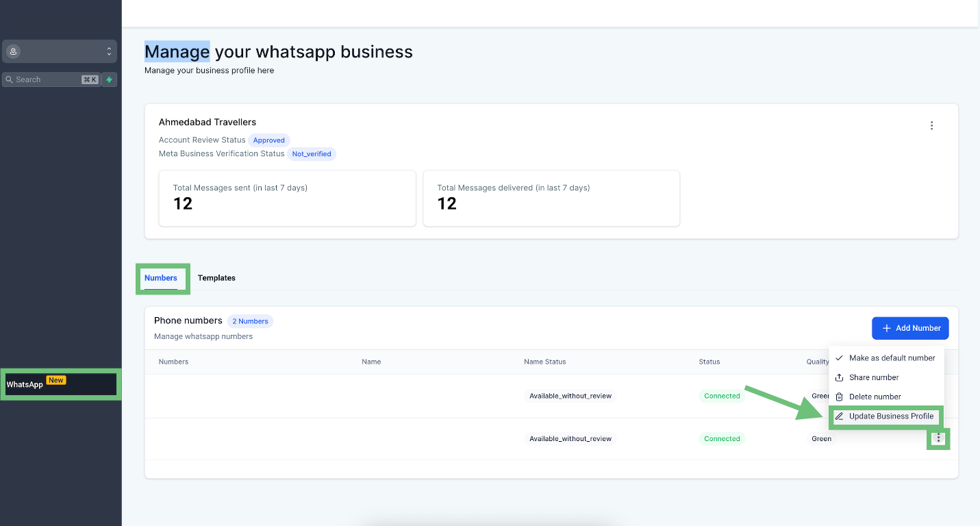Click Connected status in second number row

coord(722,439)
